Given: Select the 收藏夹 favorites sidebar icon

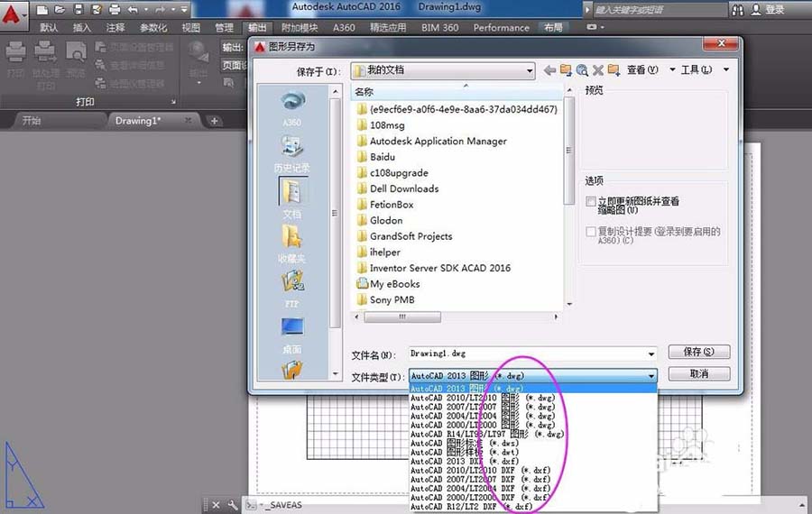Looking at the screenshot, I should [x=292, y=243].
